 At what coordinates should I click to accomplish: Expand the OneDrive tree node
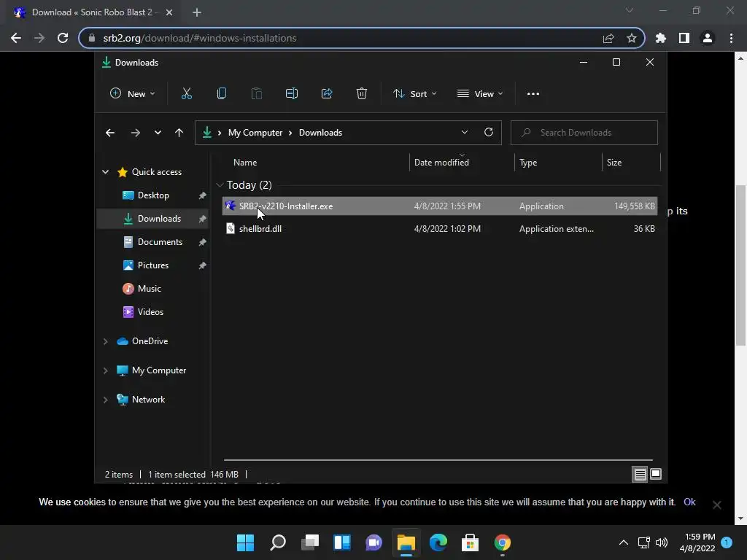pos(105,341)
